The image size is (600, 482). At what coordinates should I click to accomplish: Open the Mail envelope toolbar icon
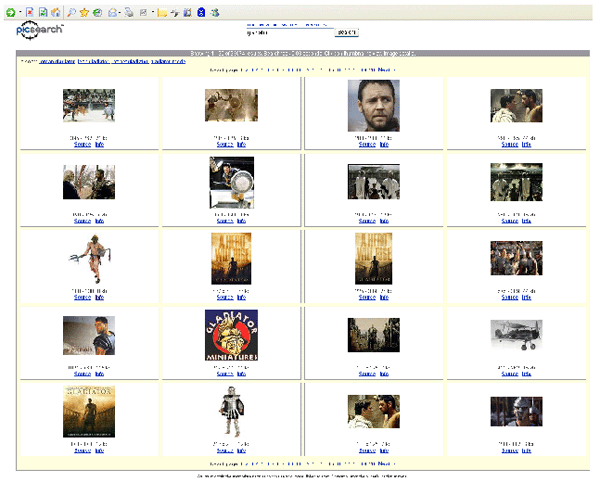[112, 13]
